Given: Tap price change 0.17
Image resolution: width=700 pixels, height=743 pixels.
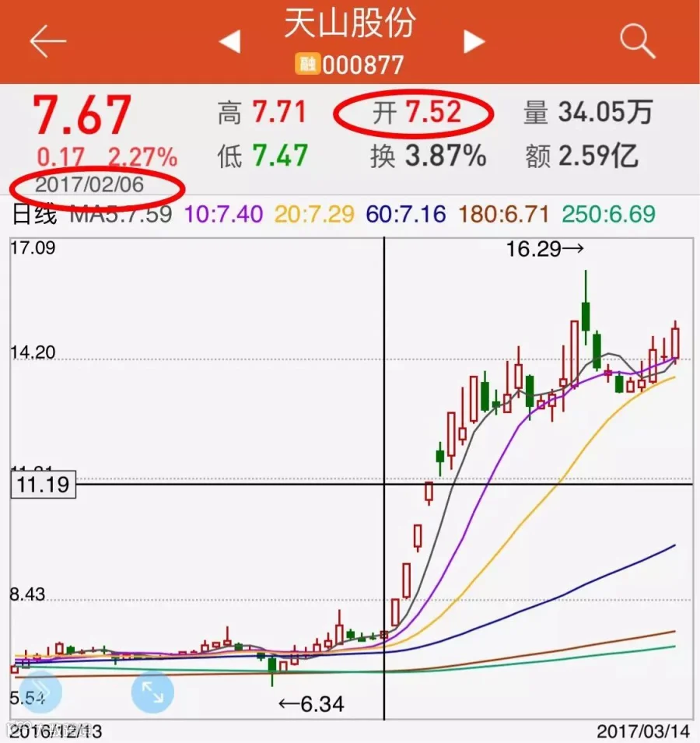Looking at the screenshot, I should coord(61,157).
